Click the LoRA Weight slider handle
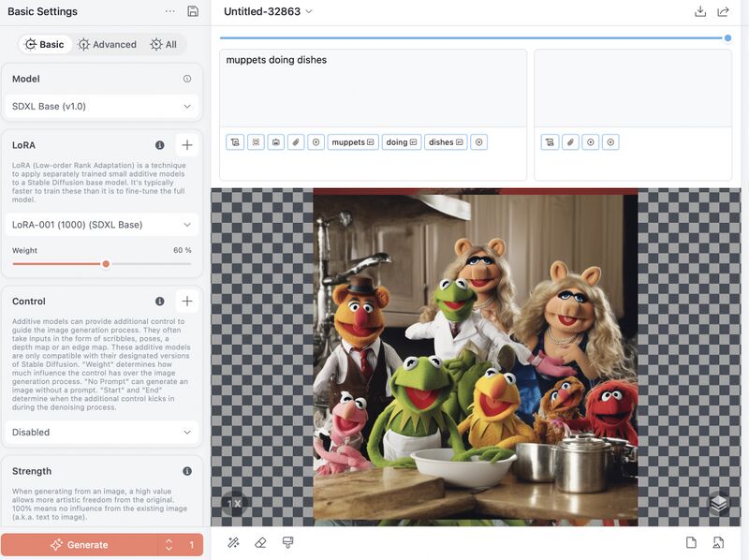 [106, 264]
